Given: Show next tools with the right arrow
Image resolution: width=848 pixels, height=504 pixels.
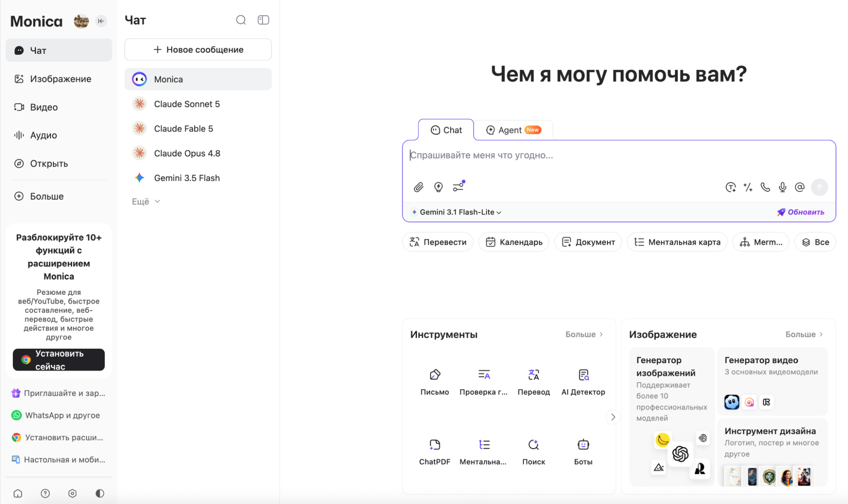Looking at the screenshot, I should 613,417.
